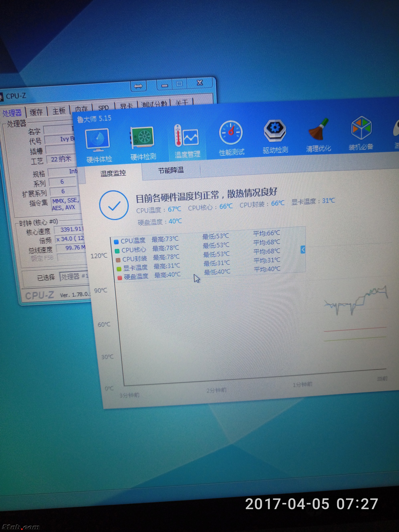The height and width of the screenshot is (532, 399).
Task: Click CPU核心 平均:68℃ legend value
Action: point(266,242)
